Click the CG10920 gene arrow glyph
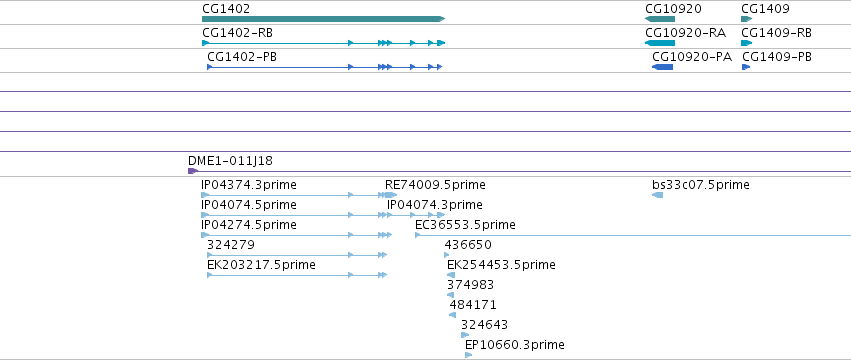This screenshot has height=360, width=851. point(660,19)
